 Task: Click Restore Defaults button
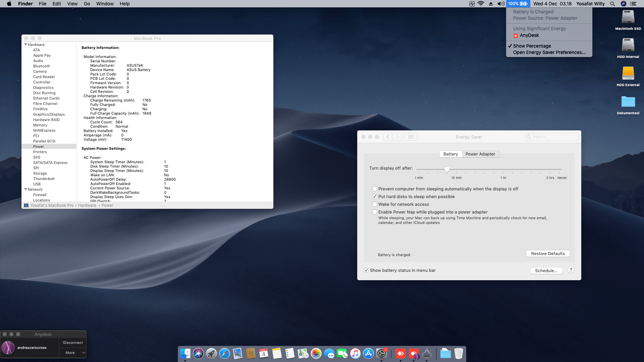coord(548,253)
